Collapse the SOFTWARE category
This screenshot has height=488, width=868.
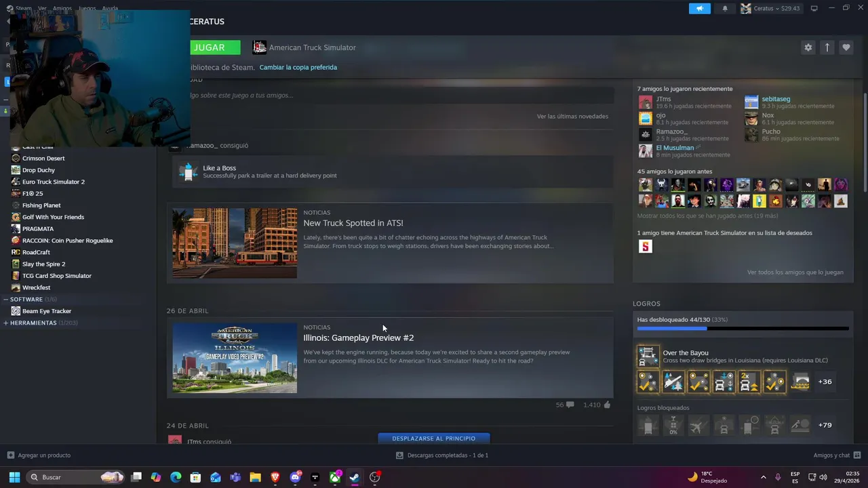pyautogui.click(x=6, y=299)
